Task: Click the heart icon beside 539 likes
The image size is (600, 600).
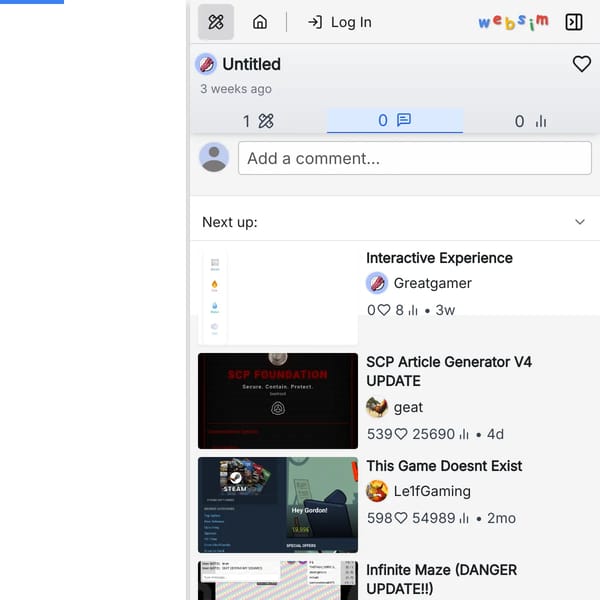Action: tap(401, 434)
